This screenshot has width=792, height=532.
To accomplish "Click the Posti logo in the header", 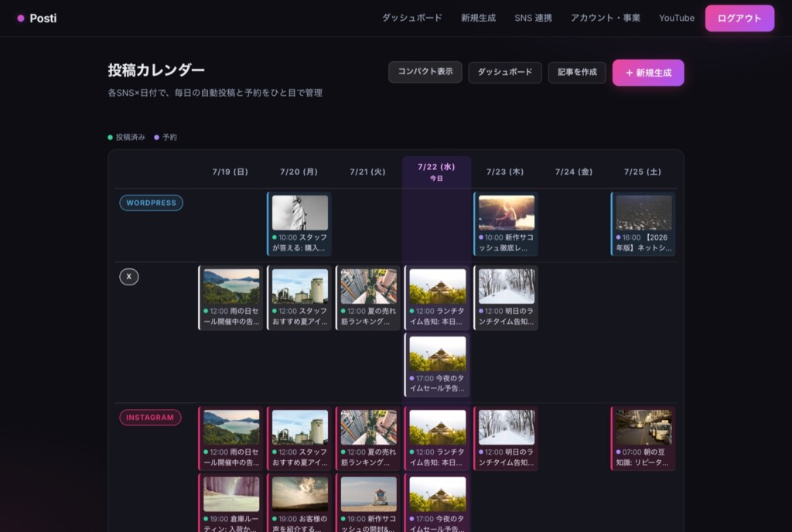I will (37, 18).
